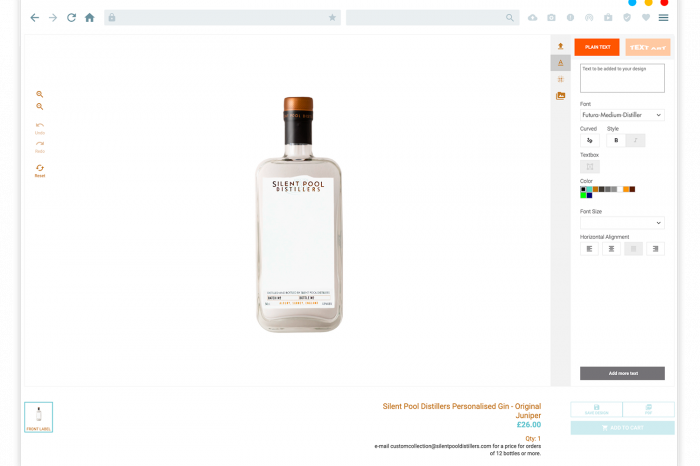700x466 pixels.
Task: Pick the black color swatch
Action: pyautogui.click(x=583, y=189)
